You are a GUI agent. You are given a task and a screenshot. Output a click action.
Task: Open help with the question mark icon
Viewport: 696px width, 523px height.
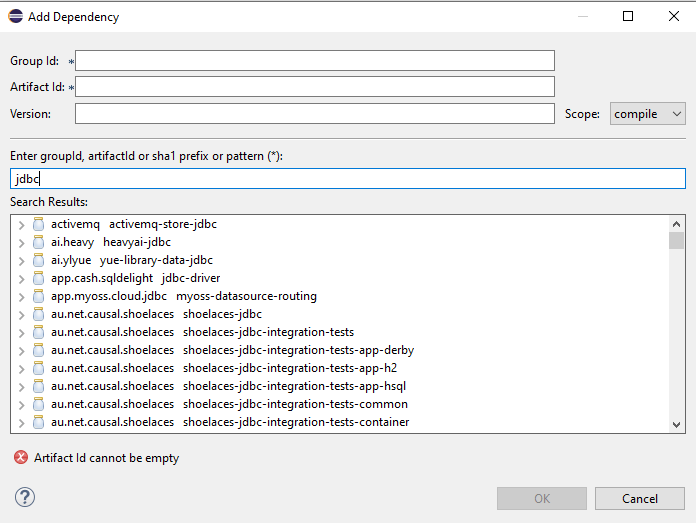pyautogui.click(x=25, y=497)
